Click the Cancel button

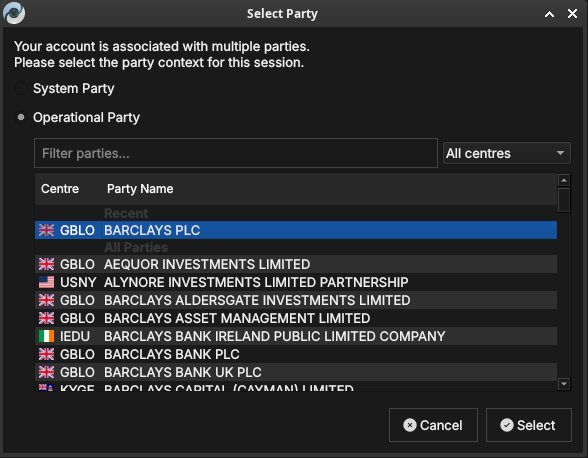pos(433,425)
